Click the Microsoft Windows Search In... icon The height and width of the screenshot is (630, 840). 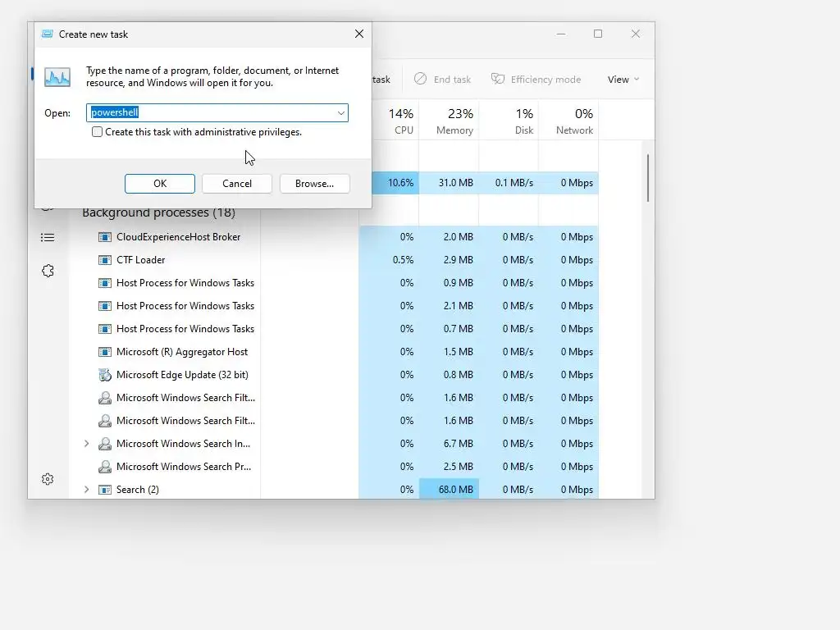coord(105,444)
